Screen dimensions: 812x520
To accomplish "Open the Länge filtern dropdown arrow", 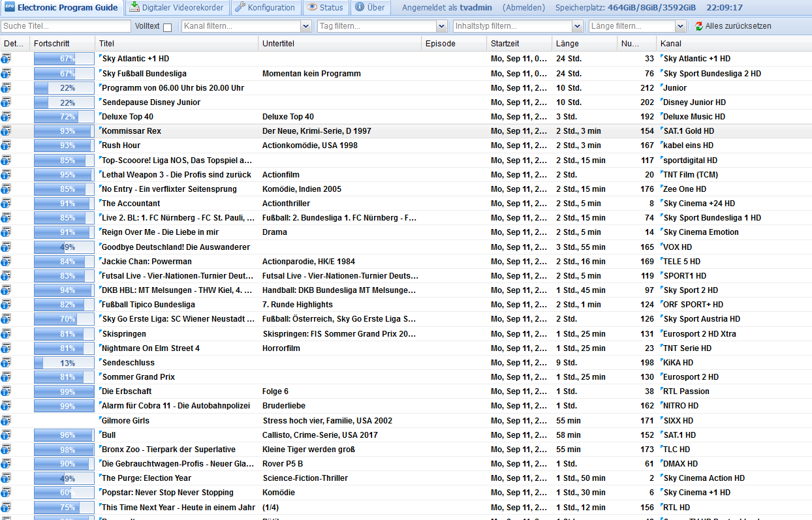I will pos(680,26).
